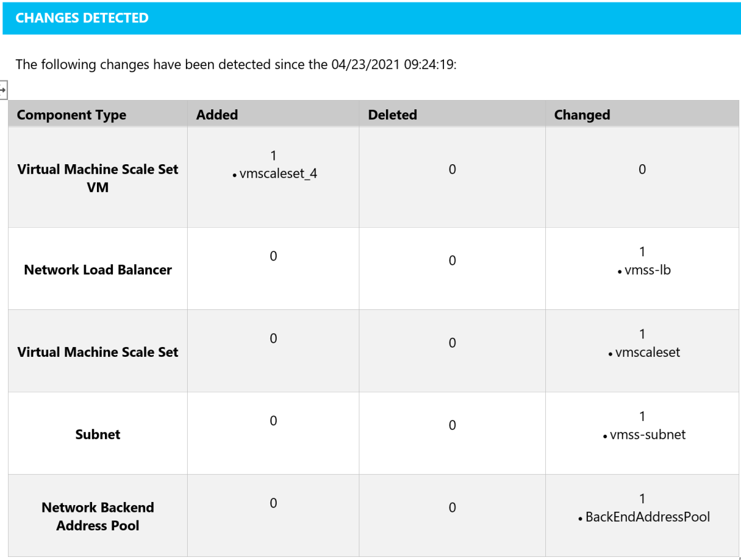Click the Virtual Machine Scale Set row label
Screen dimensions: 741x560
98,353
